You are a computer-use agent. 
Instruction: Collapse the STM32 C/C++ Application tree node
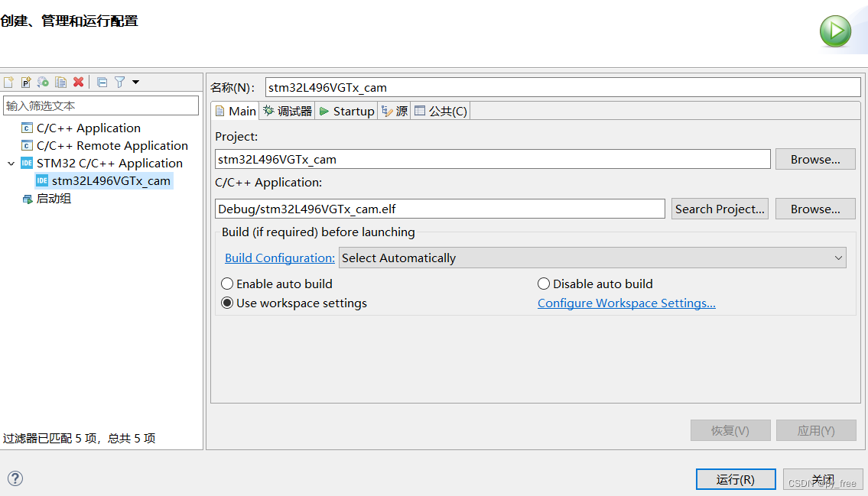coord(11,164)
